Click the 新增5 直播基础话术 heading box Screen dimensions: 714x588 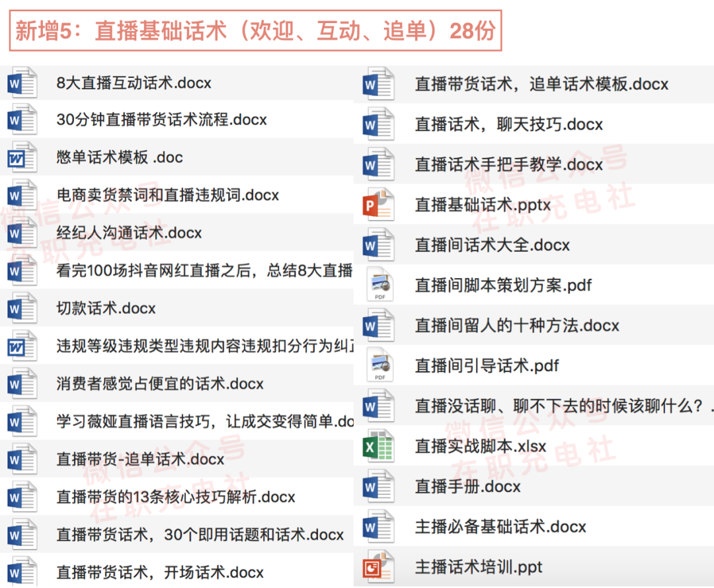255,30
